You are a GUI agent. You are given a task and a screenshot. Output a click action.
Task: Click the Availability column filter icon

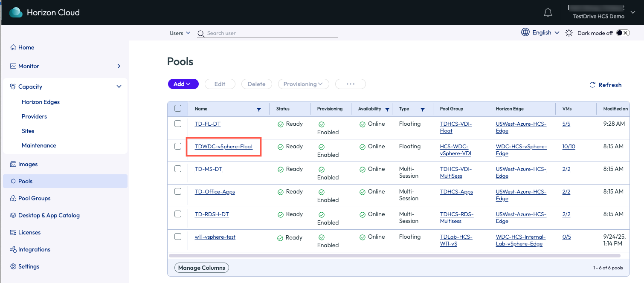coord(387,110)
